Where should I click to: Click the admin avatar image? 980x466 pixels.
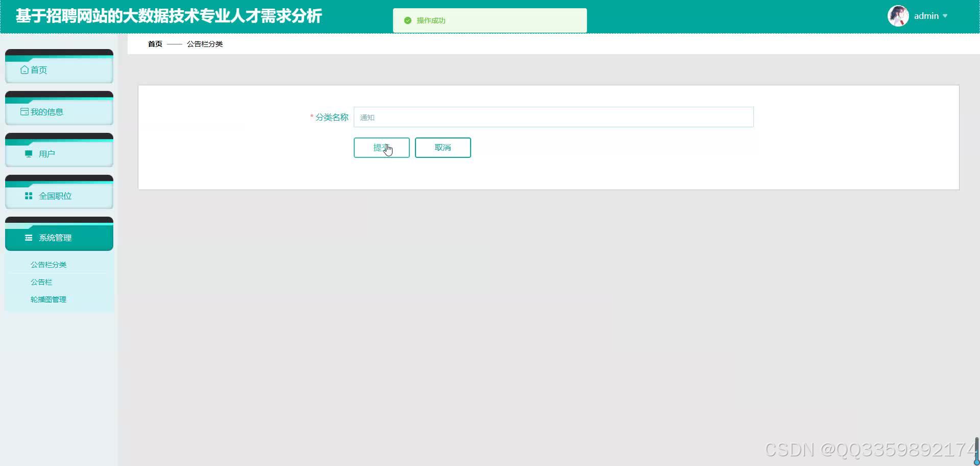pyautogui.click(x=897, y=15)
